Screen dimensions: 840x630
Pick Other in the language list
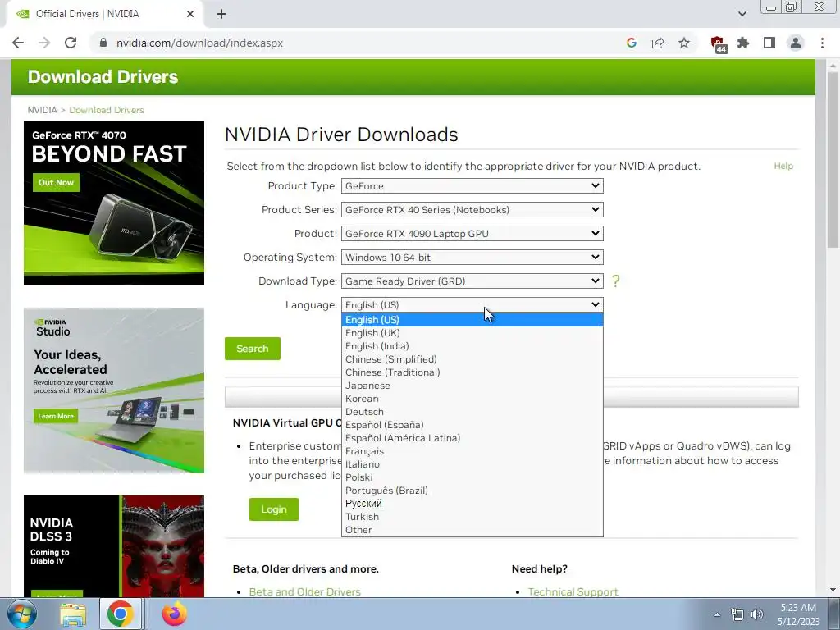[472, 530]
